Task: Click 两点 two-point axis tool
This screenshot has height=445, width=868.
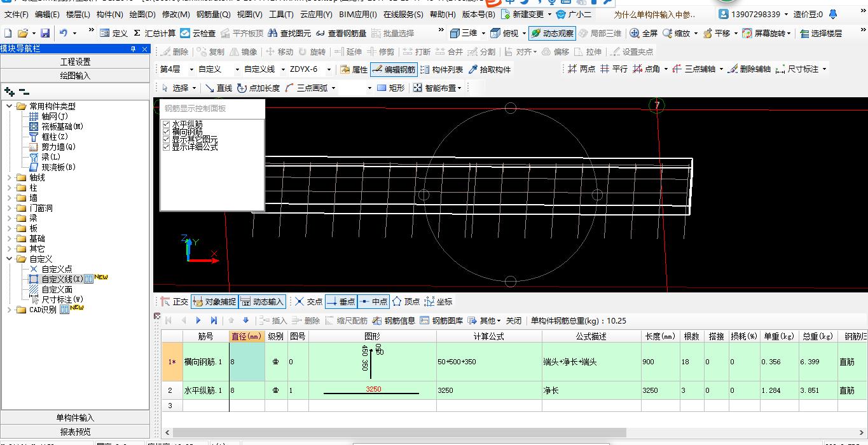Action: pyautogui.click(x=581, y=69)
